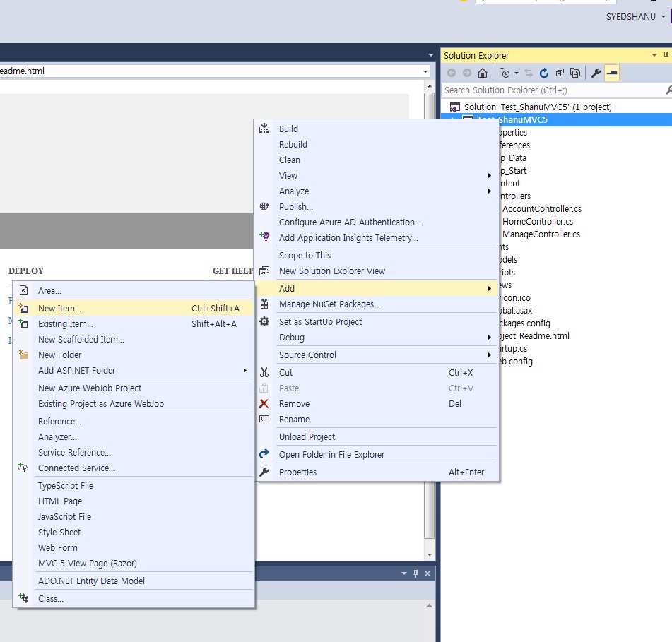Expand the View submenu
The width and height of the screenshot is (672, 642).
tap(490, 176)
